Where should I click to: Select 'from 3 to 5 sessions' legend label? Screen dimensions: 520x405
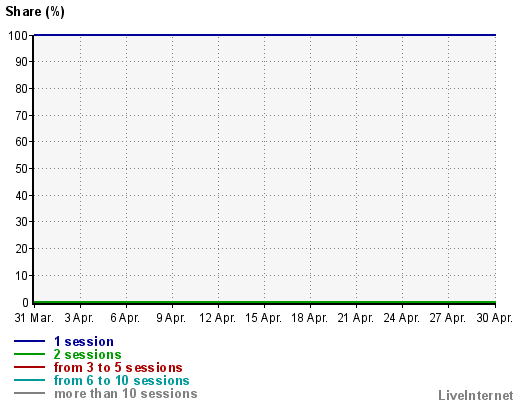click(118, 368)
